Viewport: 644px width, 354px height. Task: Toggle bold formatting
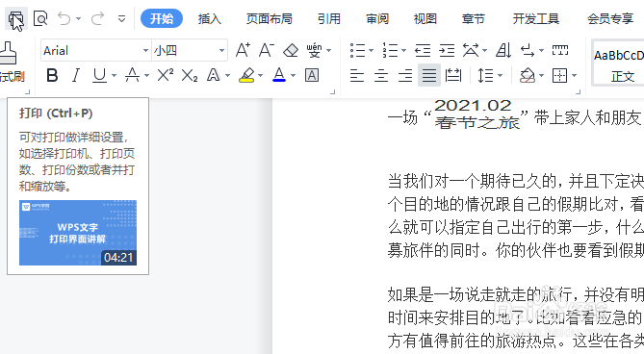[52, 75]
